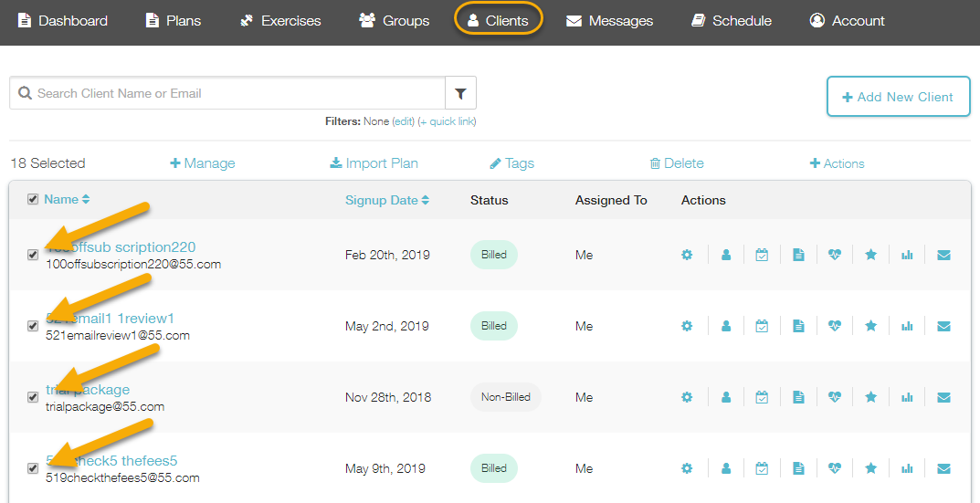The width and height of the screenshot is (980, 503).
Task: Expand the bulk Actions menu
Action: tap(837, 163)
